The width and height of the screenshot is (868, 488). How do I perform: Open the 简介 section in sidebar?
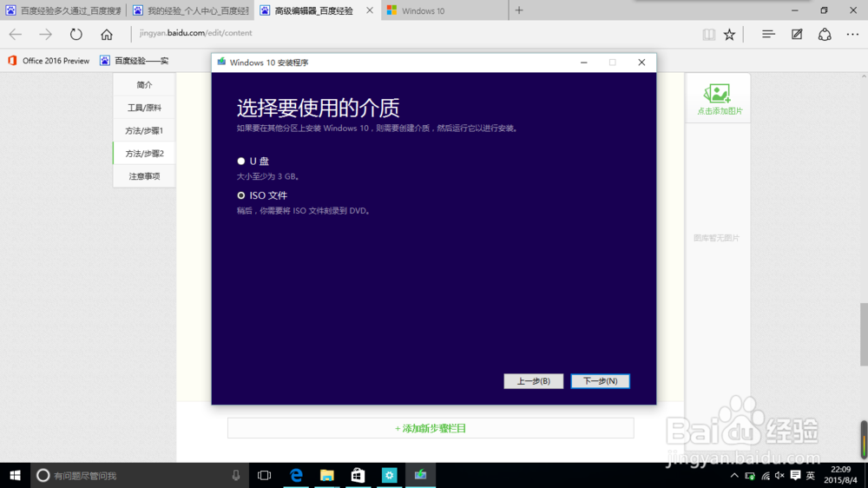click(x=144, y=85)
